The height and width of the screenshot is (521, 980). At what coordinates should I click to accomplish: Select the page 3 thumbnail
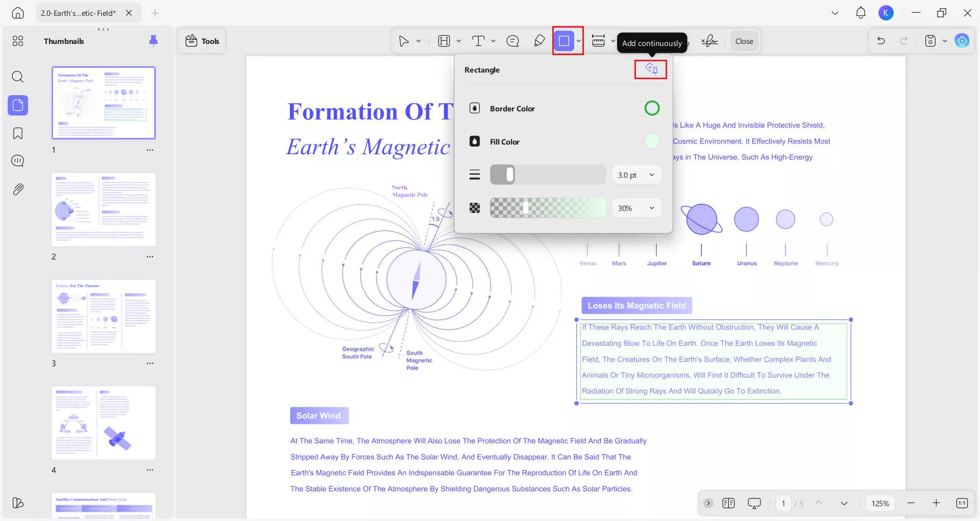click(x=104, y=316)
